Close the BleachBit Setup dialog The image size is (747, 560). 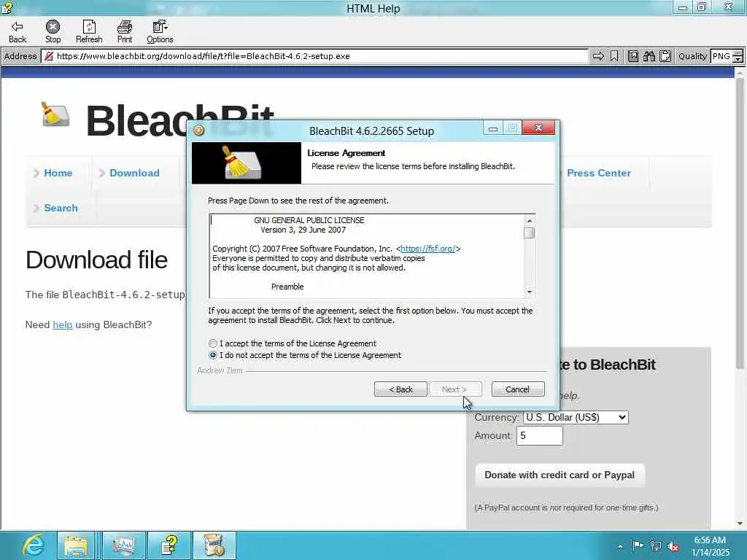pos(538,128)
